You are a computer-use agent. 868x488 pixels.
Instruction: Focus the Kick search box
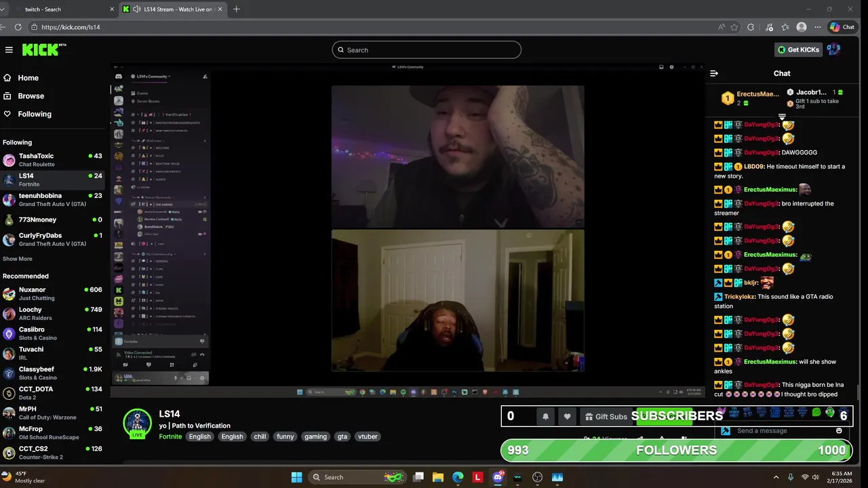[427, 49]
